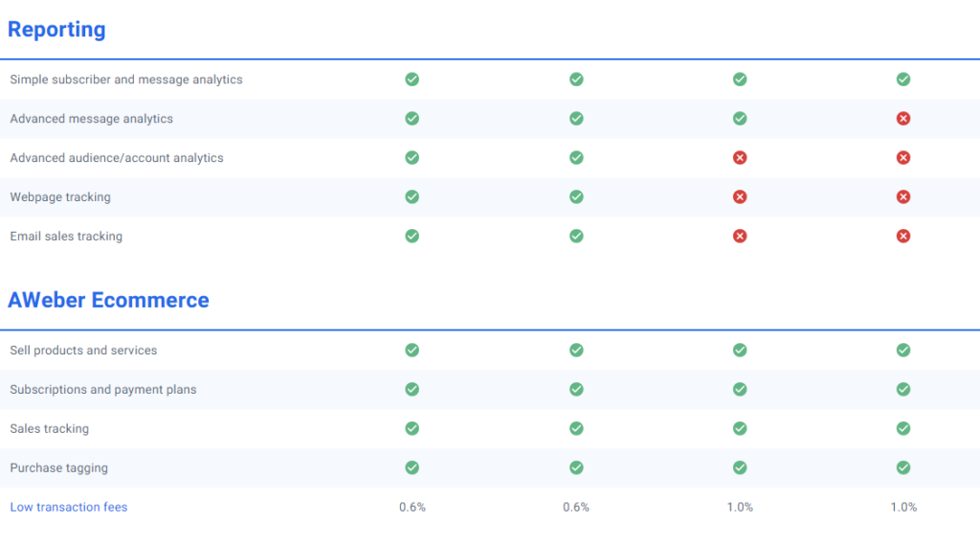Click first-column checkmark for Sell products and services
The height and width of the screenshot is (546, 980).
pyautogui.click(x=412, y=351)
